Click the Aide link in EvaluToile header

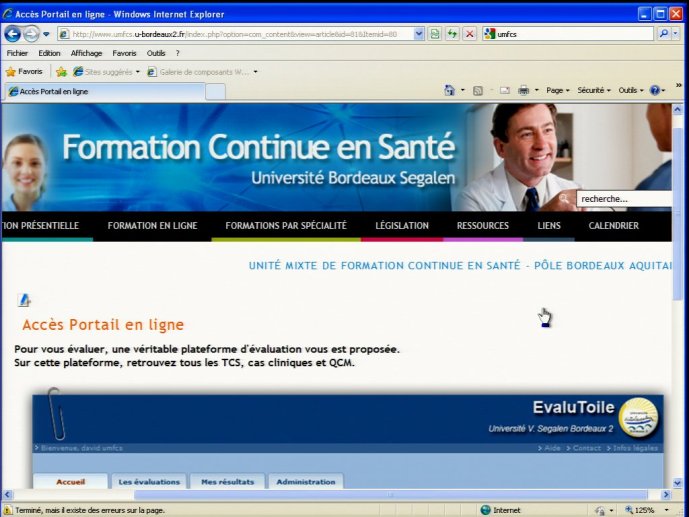(x=550, y=448)
